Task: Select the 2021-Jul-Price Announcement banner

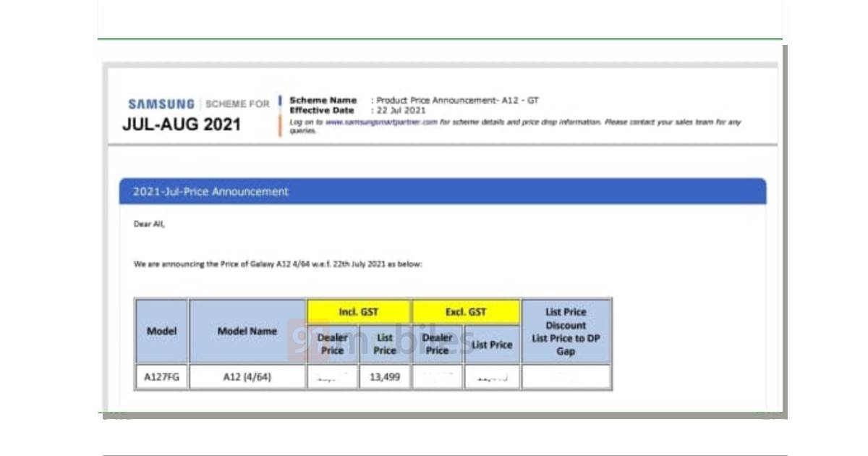Action: point(442,192)
